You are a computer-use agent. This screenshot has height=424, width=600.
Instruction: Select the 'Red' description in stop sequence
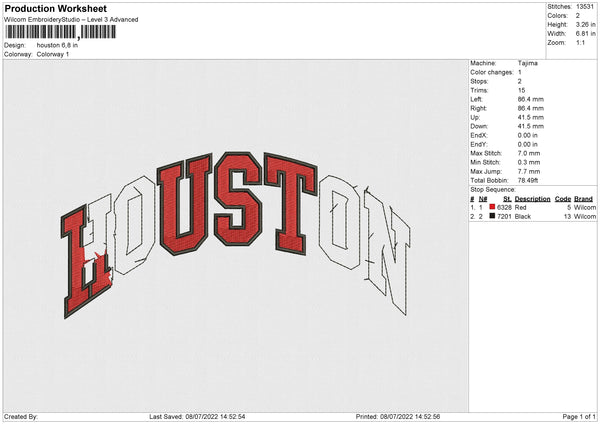point(520,207)
